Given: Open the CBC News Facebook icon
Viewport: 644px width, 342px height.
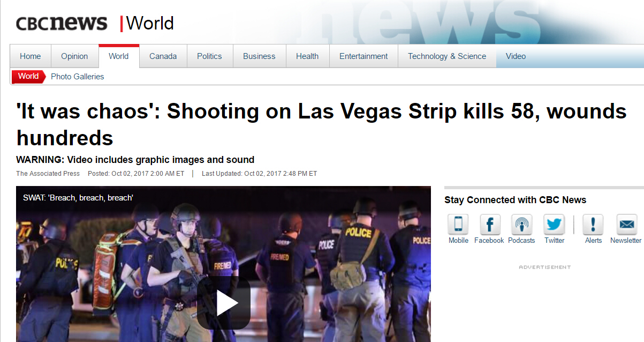Looking at the screenshot, I should (x=490, y=224).
